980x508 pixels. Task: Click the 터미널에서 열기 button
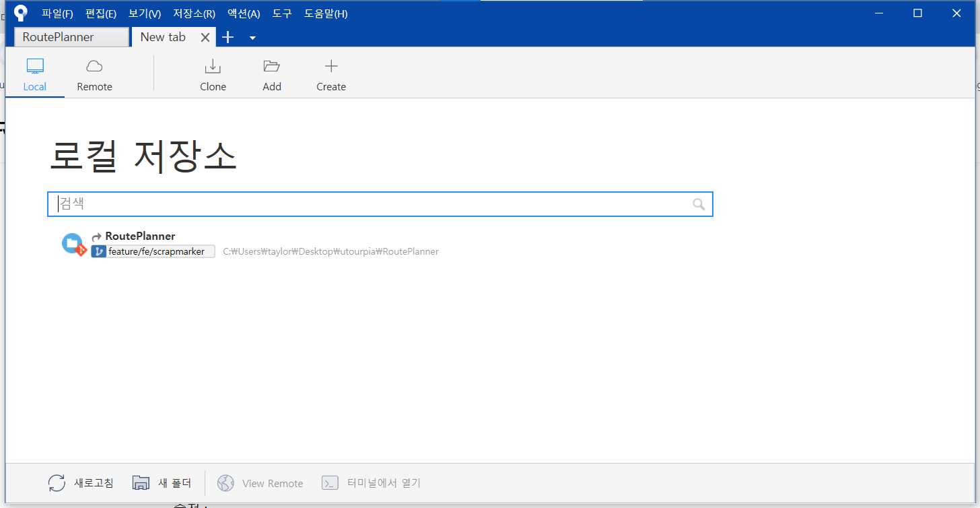click(x=371, y=483)
